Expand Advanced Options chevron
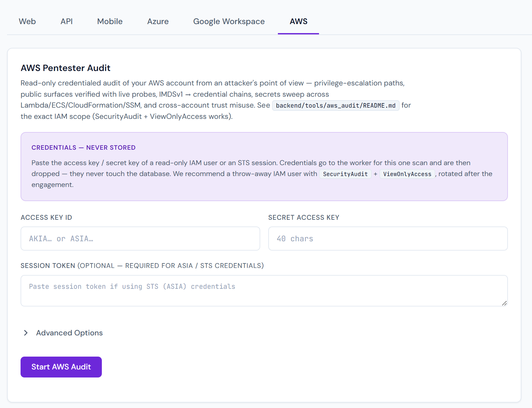Screen dimensions: 532x408 tap(26, 333)
